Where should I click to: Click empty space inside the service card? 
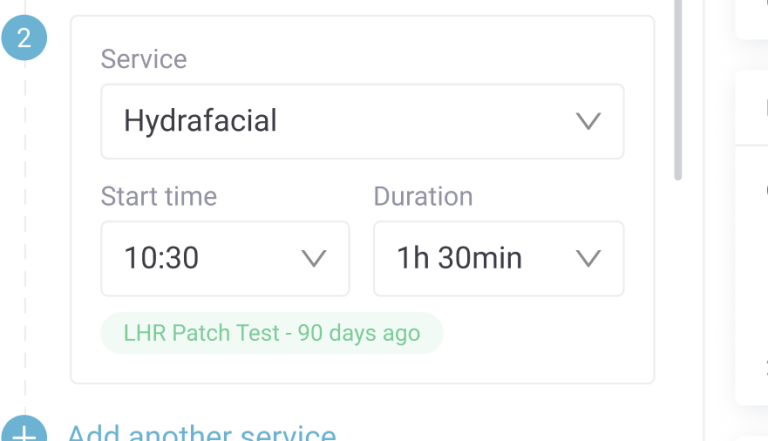pyautogui.click(x=540, y=345)
